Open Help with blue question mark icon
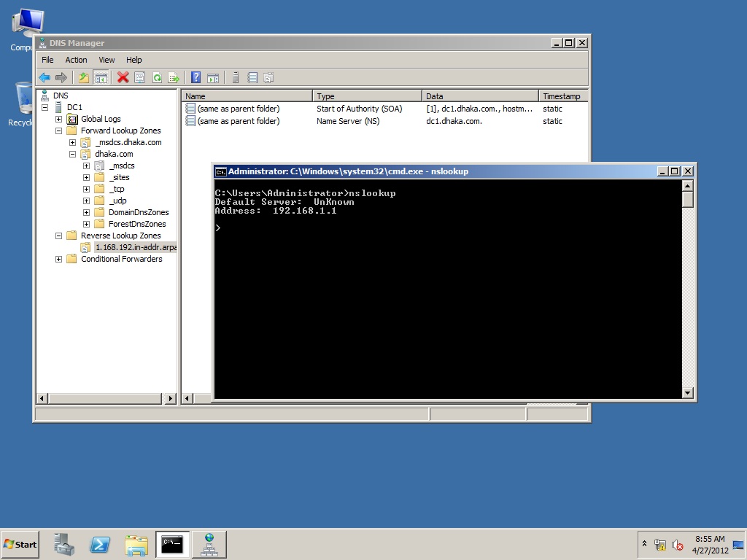 196,77
